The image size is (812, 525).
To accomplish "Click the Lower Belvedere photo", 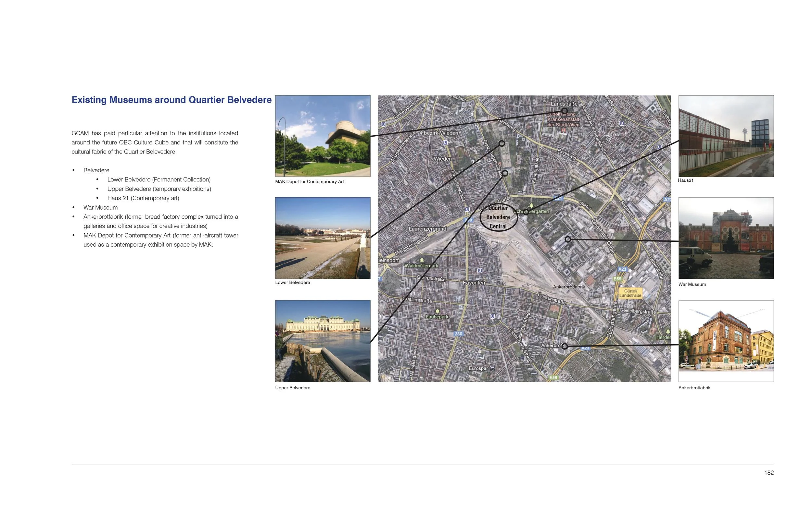I will point(323,238).
